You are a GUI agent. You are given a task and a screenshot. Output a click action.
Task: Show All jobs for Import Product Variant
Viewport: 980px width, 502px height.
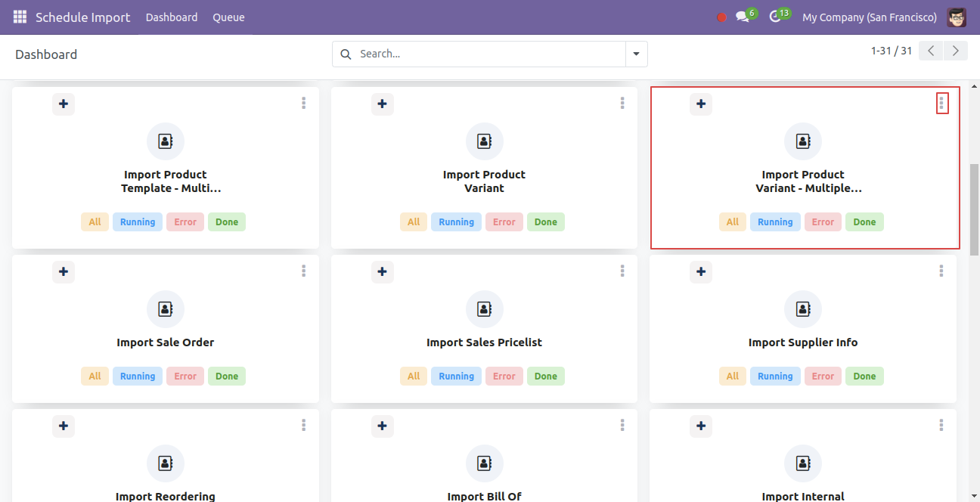pyautogui.click(x=414, y=222)
